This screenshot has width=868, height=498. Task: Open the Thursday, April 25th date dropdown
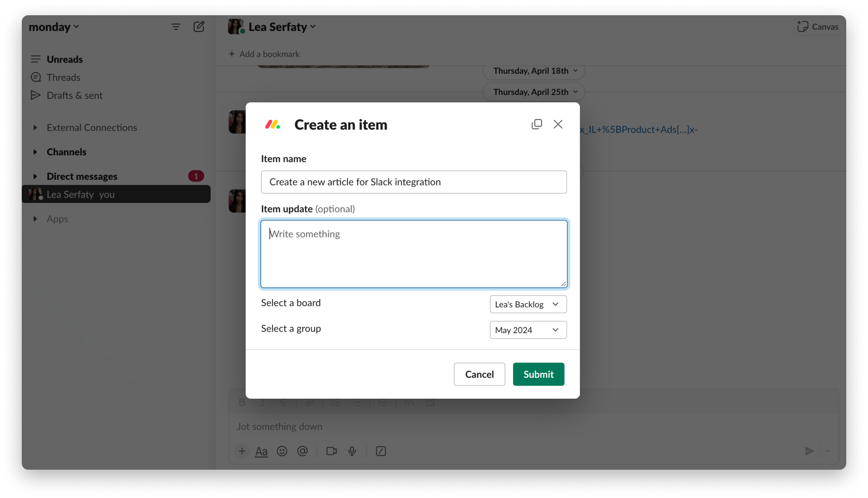tap(534, 92)
